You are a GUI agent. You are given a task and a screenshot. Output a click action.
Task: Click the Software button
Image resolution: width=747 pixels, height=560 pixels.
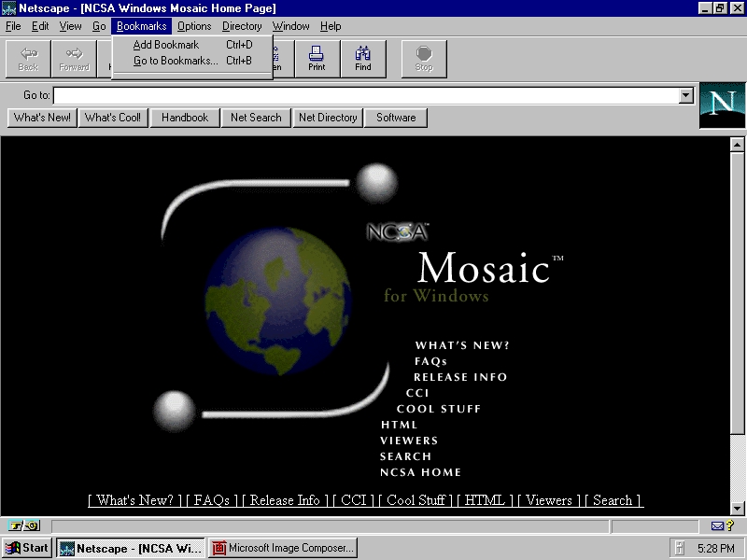396,118
